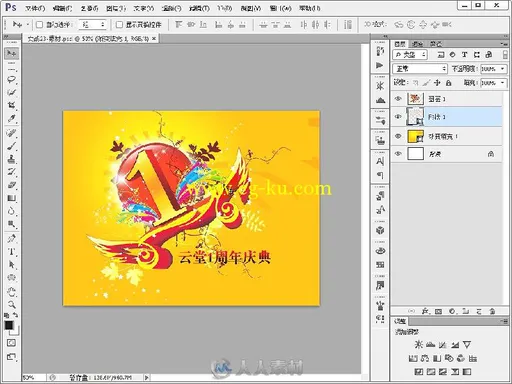512x384 pixels.
Task: Select the Clone Stamp tool
Action: (11, 159)
